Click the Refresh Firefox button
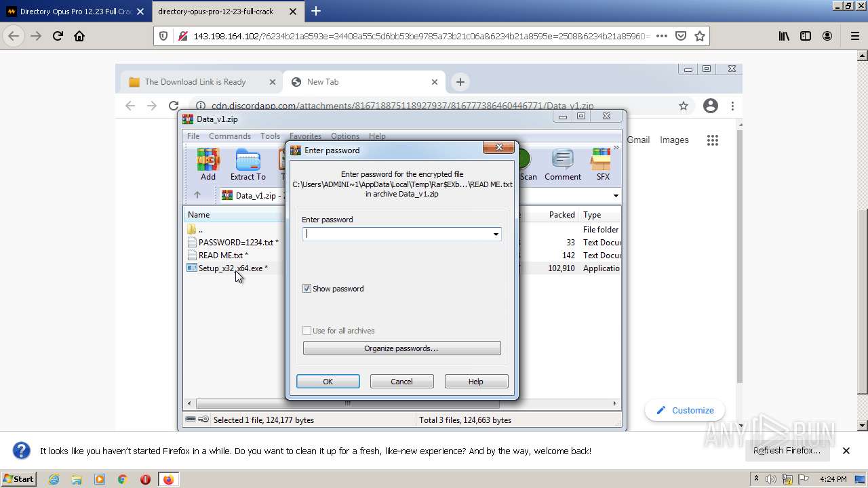Screen dimensions: 868x488 [787, 451]
